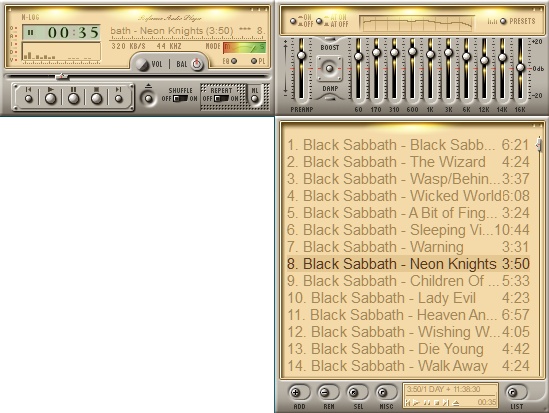Click the volume knob
The image size is (549, 413).
point(142,64)
